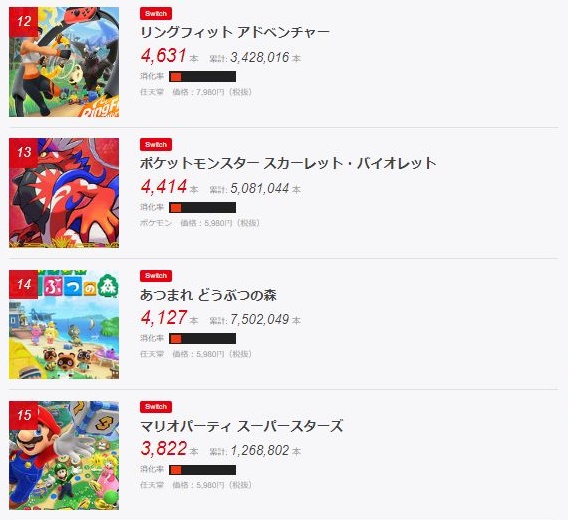Open the マリオパーティ スーパースターズ title link
568x520 pixels.
pyautogui.click(x=242, y=426)
